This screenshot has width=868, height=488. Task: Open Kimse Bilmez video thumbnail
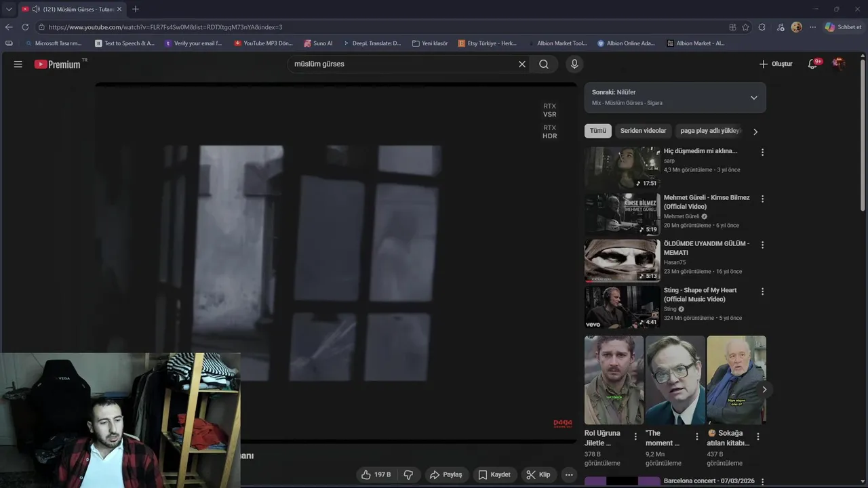tap(622, 214)
